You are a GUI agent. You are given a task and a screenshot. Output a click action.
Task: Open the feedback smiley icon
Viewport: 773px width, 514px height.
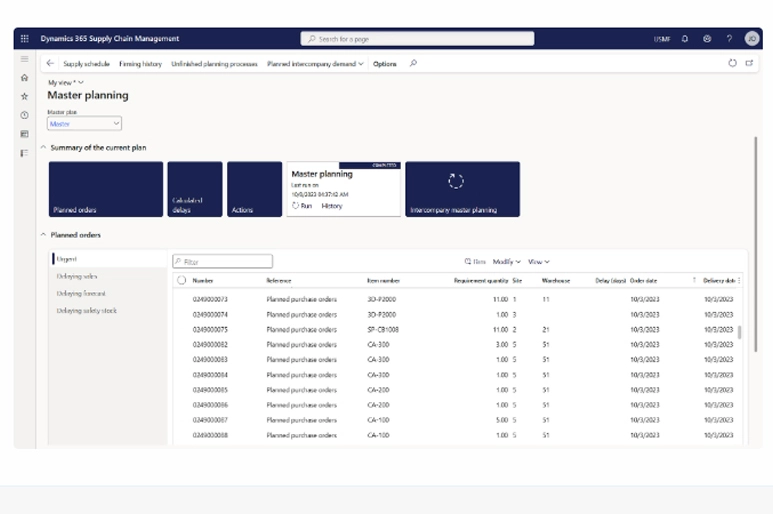click(x=707, y=38)
